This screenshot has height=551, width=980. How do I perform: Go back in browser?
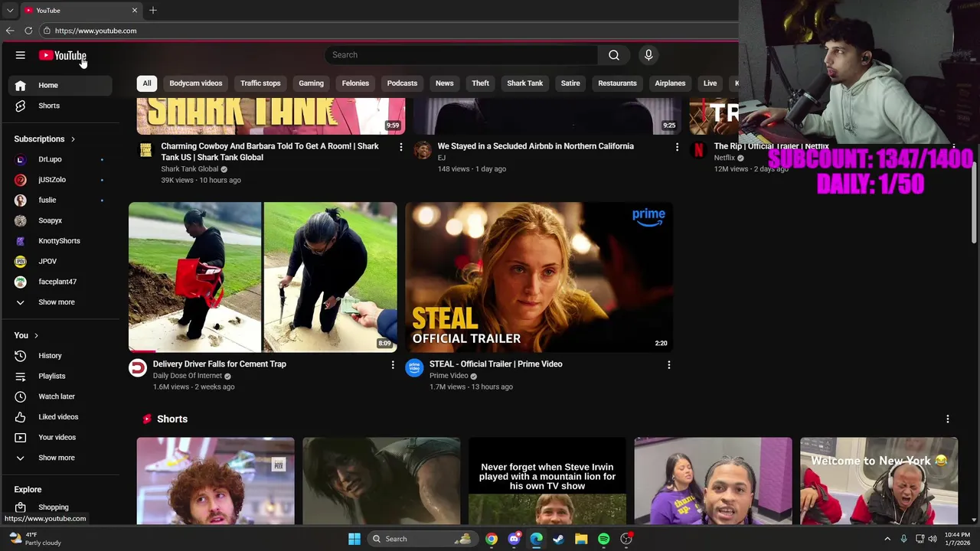click(10, 31)
